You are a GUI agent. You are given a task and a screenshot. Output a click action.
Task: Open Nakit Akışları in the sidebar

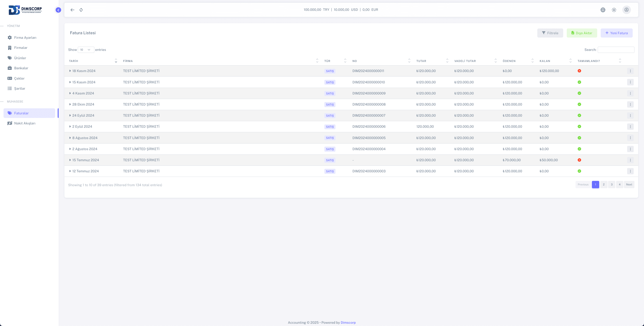[25, 123]
